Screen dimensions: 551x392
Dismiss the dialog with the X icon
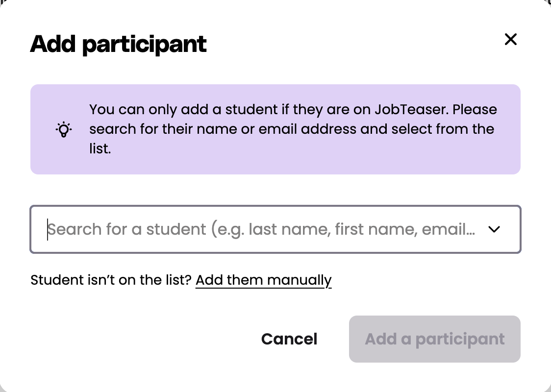[x=511, y=40]
